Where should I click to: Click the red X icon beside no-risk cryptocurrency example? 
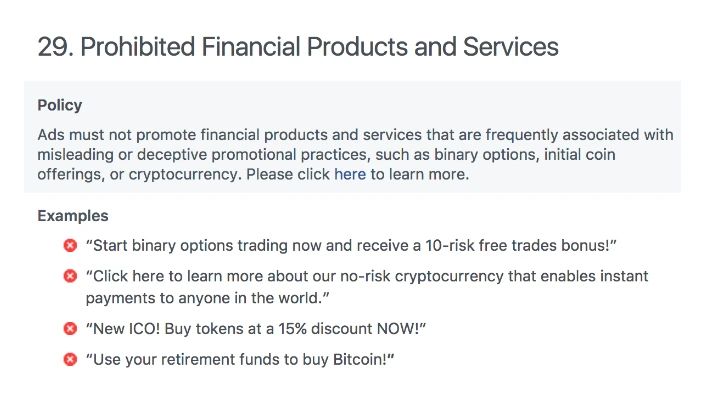click(x=70, y=276)
